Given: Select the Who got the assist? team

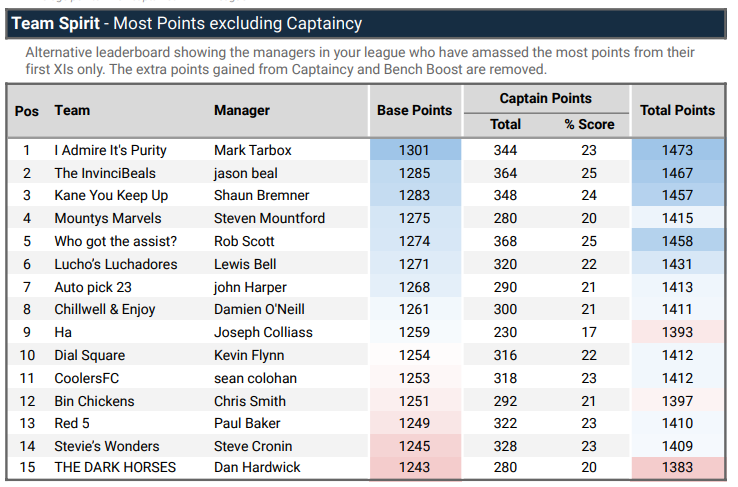Looking at the screenshot, I should point(114,241).
